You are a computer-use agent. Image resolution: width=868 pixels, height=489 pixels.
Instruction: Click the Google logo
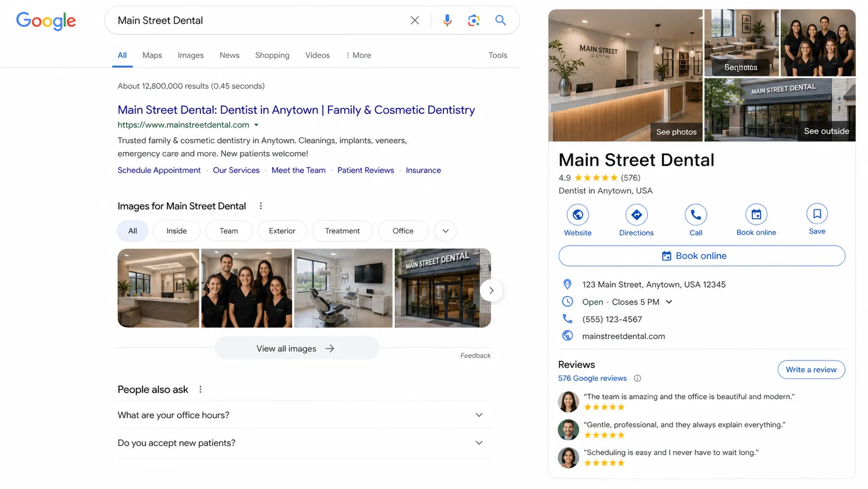click(x=46, y=21)
